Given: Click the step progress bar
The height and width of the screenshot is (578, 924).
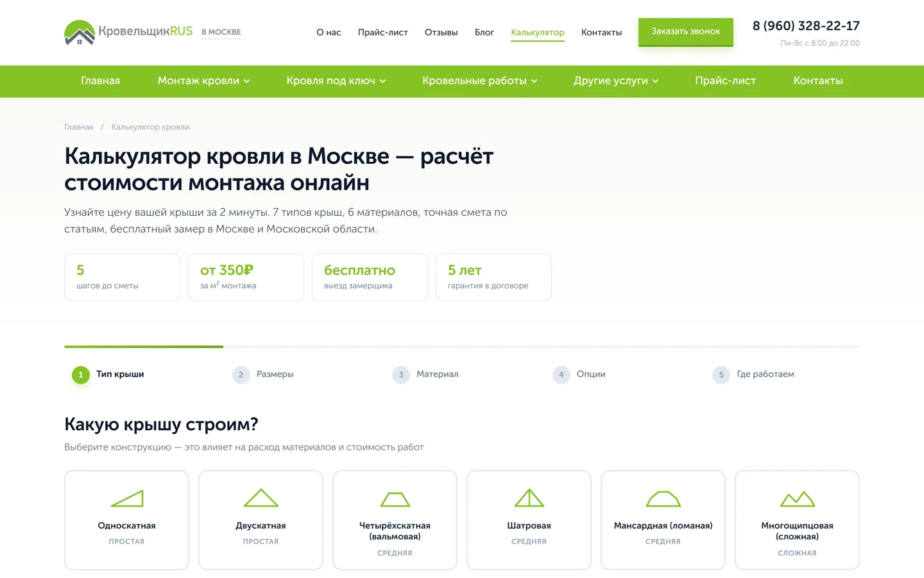Looking at the screenshot, I should click(x=462, y=347).
